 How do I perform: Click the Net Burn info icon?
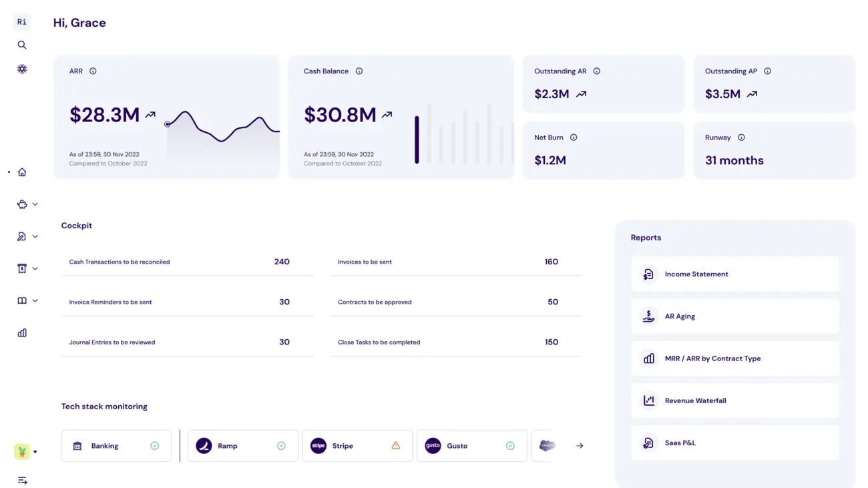[x=574, y=138]
